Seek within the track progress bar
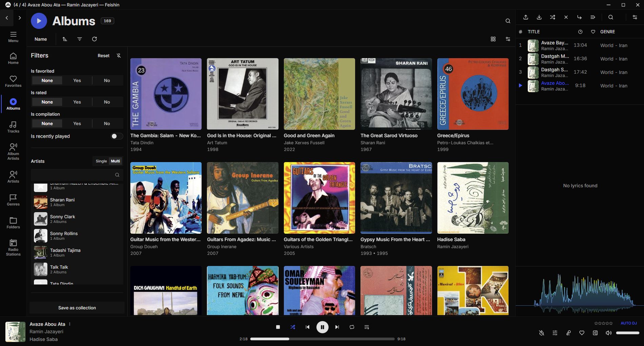Viewport: 644px width, 346px height. (x=322, y=339)
